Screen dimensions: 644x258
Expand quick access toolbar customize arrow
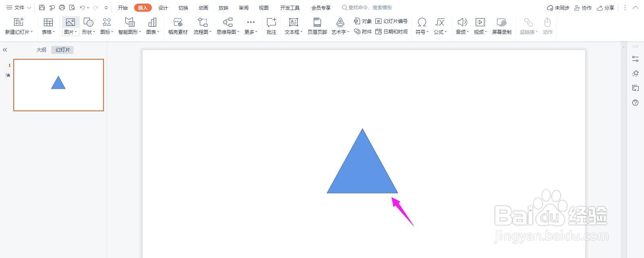coord(106,8)
